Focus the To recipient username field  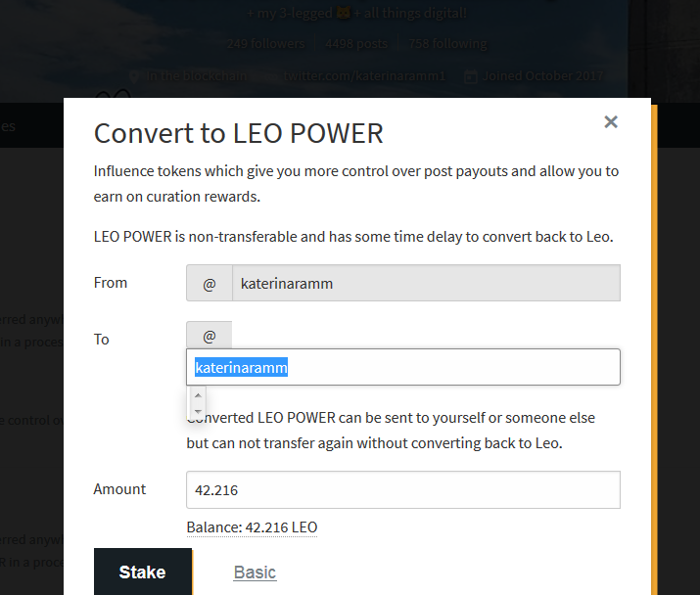click(403, 367)
